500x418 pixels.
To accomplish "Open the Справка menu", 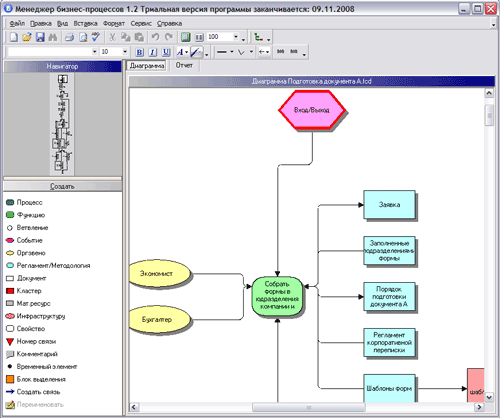I will point(169,23).
